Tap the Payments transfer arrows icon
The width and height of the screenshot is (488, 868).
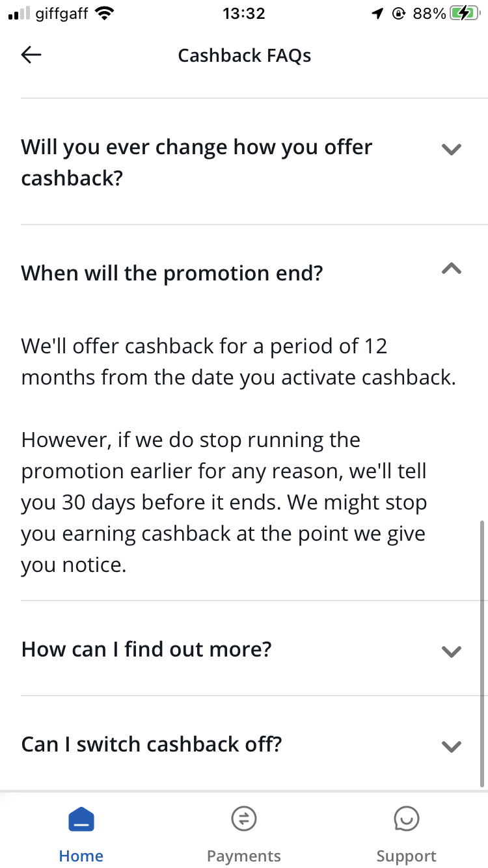(x=244, y=819)
